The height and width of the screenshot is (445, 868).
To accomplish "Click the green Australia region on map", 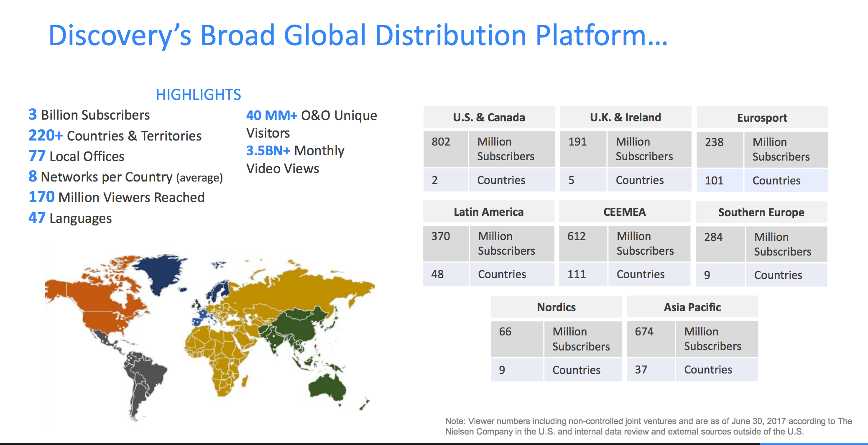I will 327,387.
